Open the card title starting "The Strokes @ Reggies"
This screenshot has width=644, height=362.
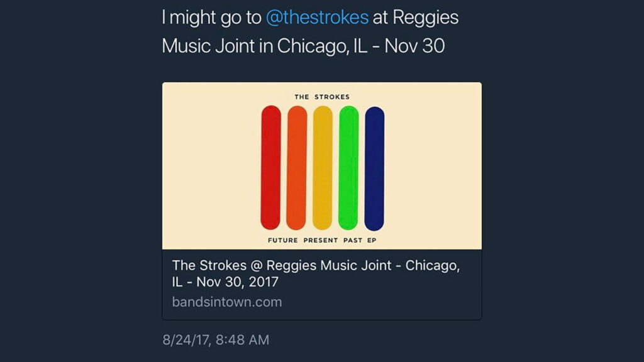[316, 266]
